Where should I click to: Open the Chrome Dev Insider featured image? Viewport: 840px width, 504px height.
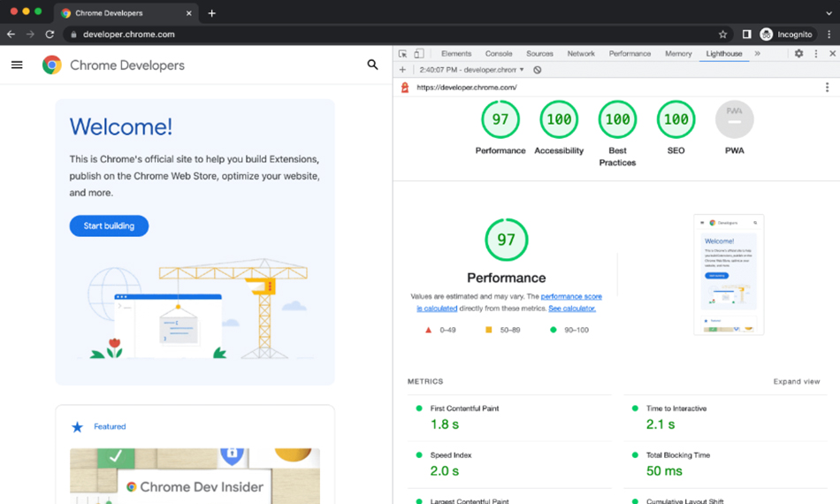coord(195,476)
